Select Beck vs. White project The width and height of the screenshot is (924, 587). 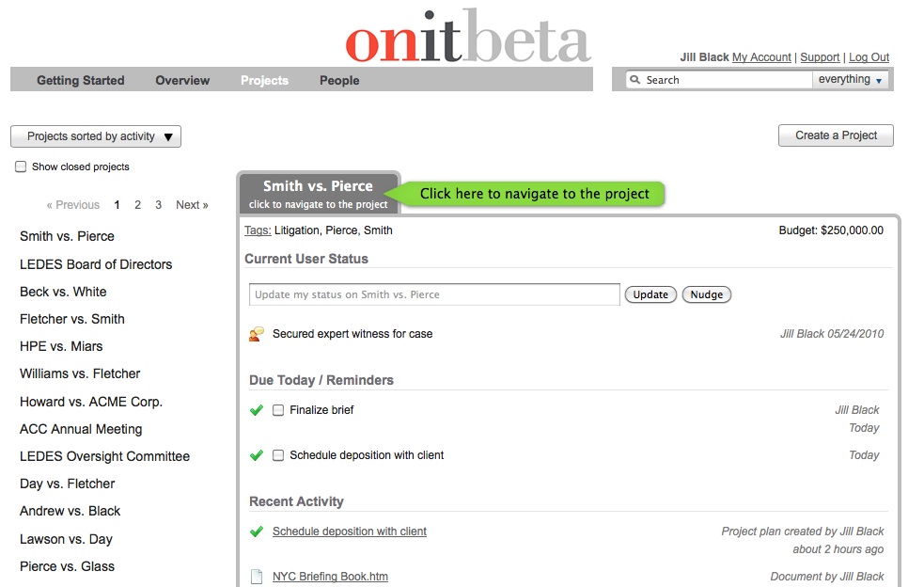pyautogui.click(x=63, y=292)
